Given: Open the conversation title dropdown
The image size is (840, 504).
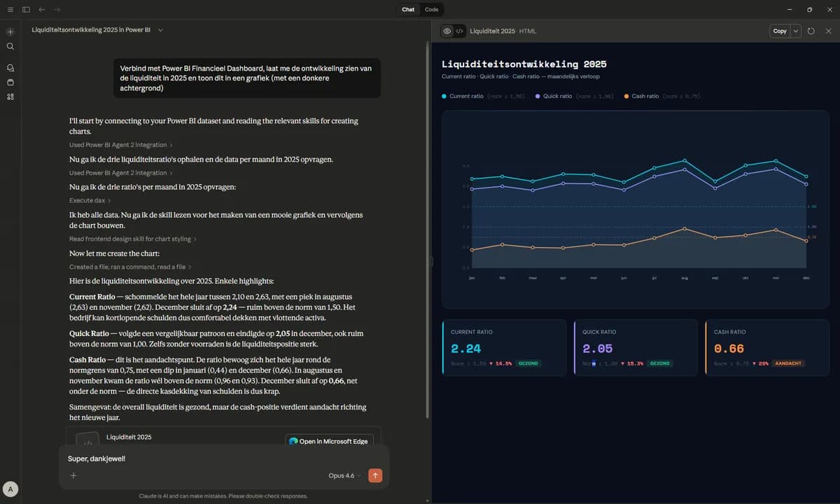Looking at the screenshot, I should (160, 30).
